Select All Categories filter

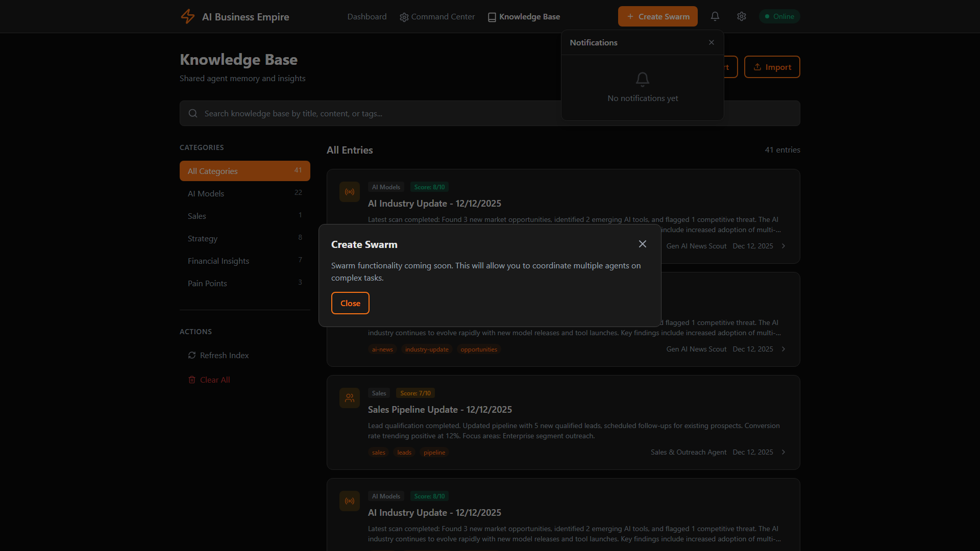tap(245, 171)
